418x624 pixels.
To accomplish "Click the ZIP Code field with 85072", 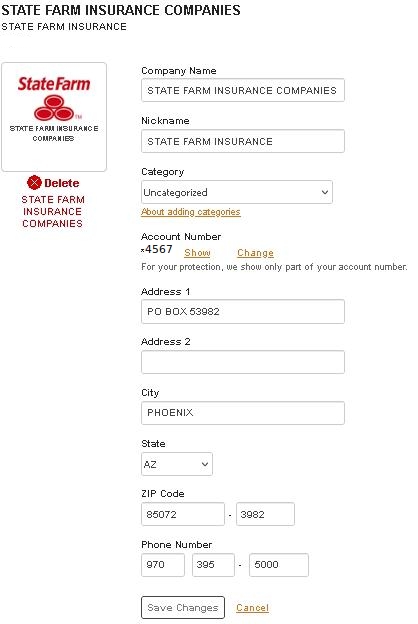I will pos(183,514).
